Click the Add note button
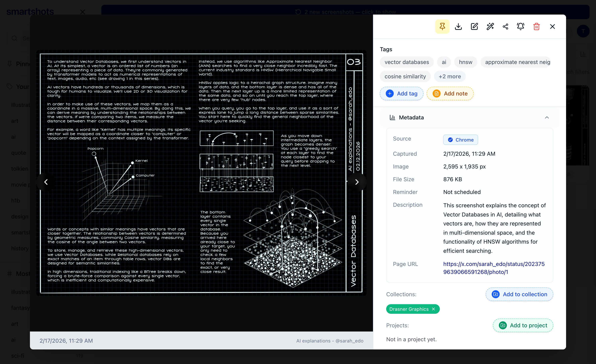 [x=450, y=93]
